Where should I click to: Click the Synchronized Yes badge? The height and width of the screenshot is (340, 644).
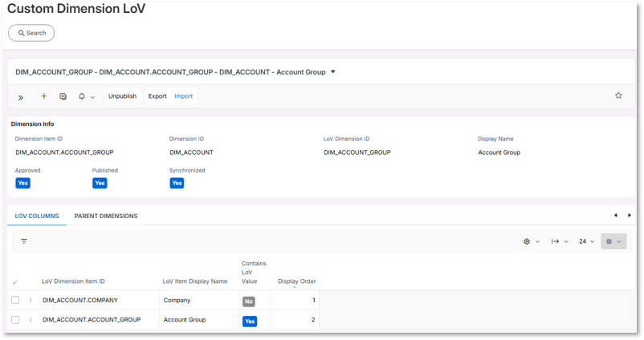177,183
